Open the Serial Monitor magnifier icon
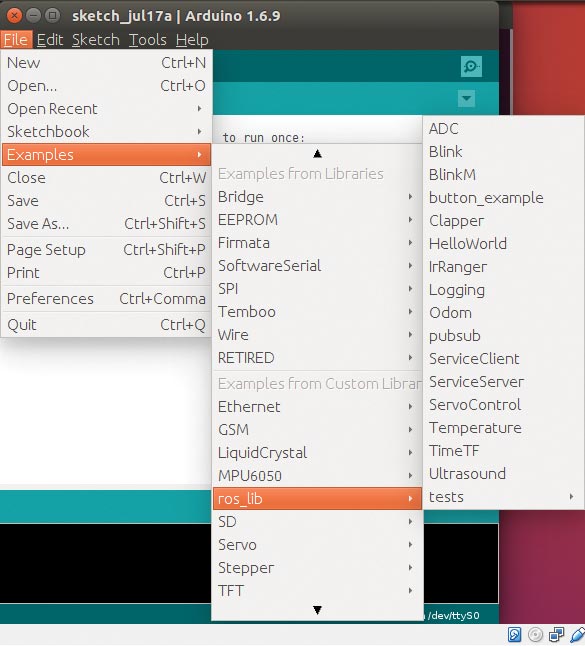This screenshot has height=646, width=585. (x=471, y=67)
